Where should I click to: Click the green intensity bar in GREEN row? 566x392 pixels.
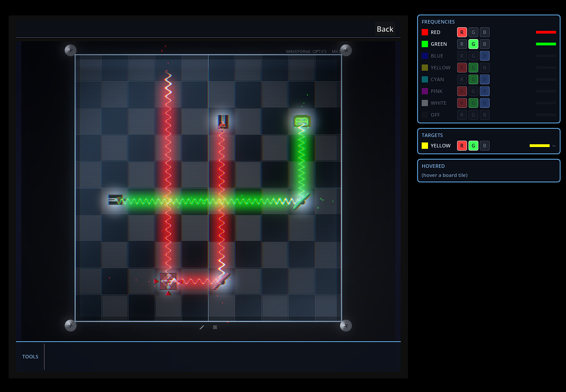coord(546,44)
